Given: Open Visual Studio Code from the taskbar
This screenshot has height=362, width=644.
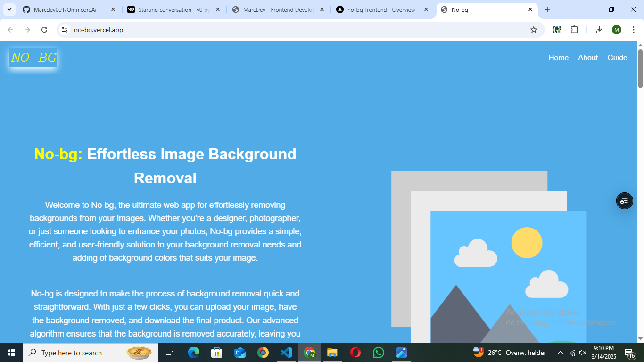Looking at the screenshot, I should point(286,352).
